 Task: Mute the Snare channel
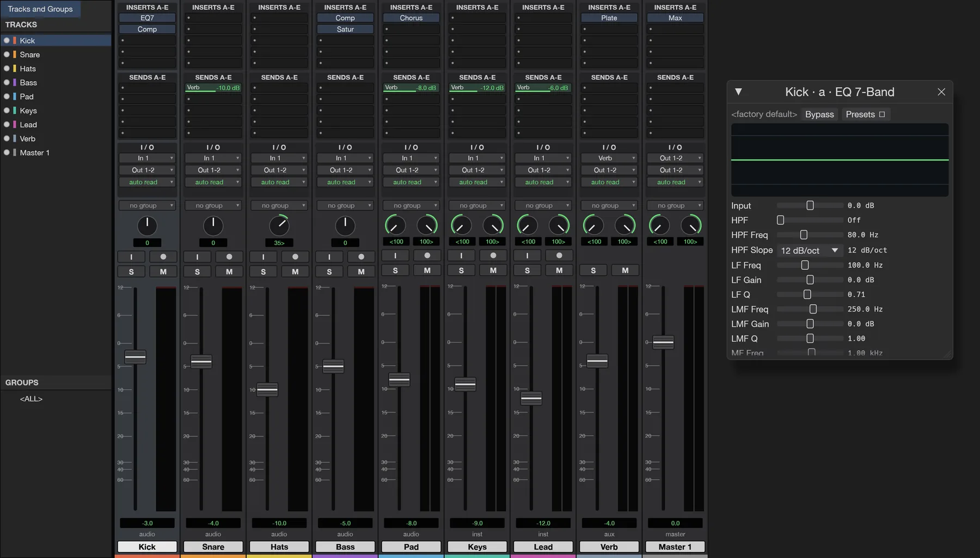click(x=229, y=272)
